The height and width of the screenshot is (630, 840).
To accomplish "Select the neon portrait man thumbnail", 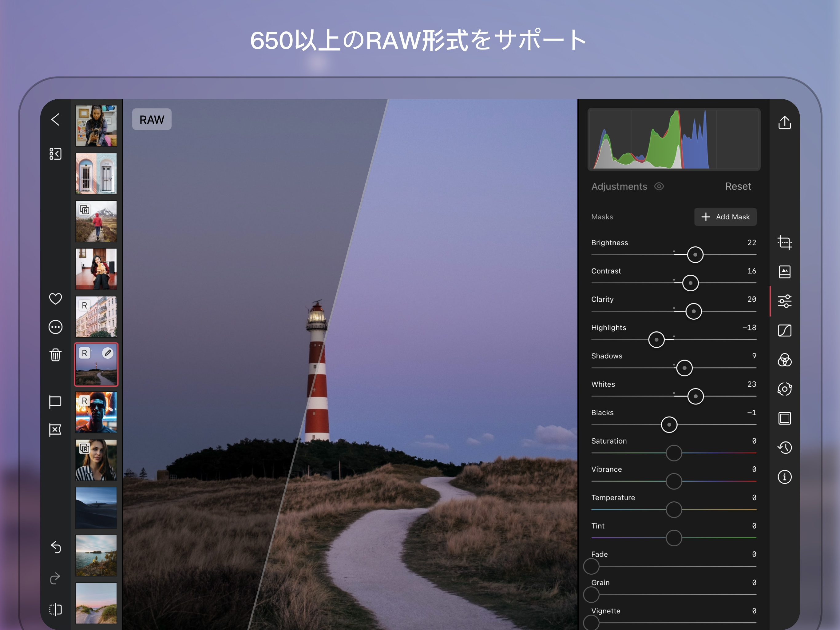I will [x=96, y=413].
